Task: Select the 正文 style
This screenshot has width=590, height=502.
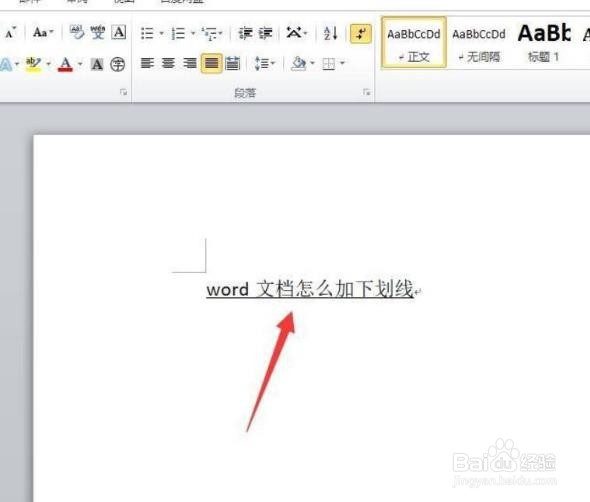Action: (414, 43)
